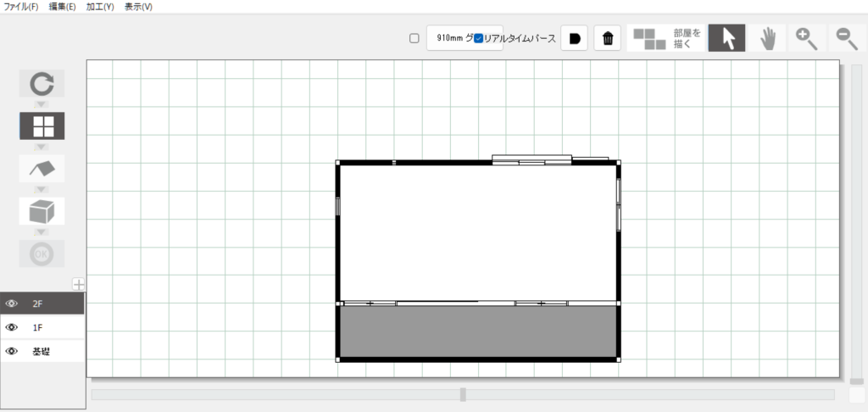Image resolution: width=868 pixels, height=412 pixels.
Task: Switch to the 3D box view step
Action: [42, 211]
